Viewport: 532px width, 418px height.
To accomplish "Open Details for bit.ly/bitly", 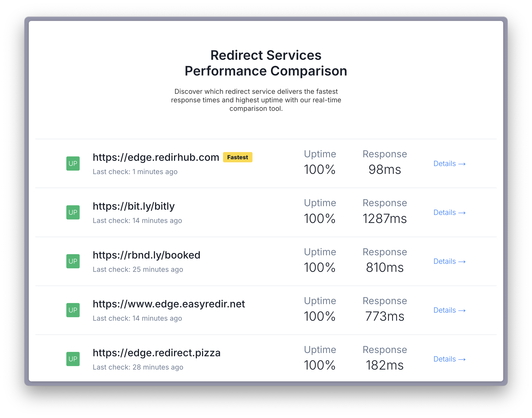I will click(450, 212).
